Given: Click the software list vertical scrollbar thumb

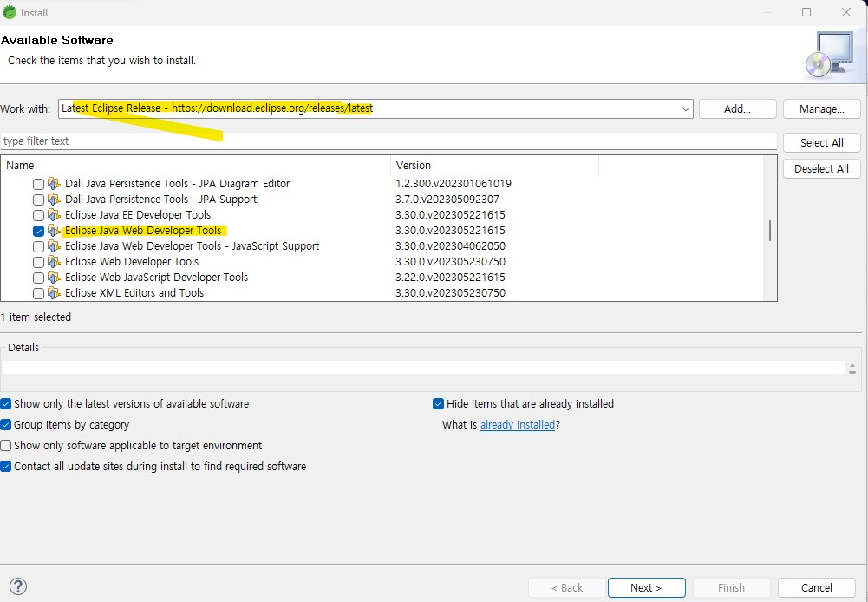Looking at the screenshot, I should tap(769, 231).
